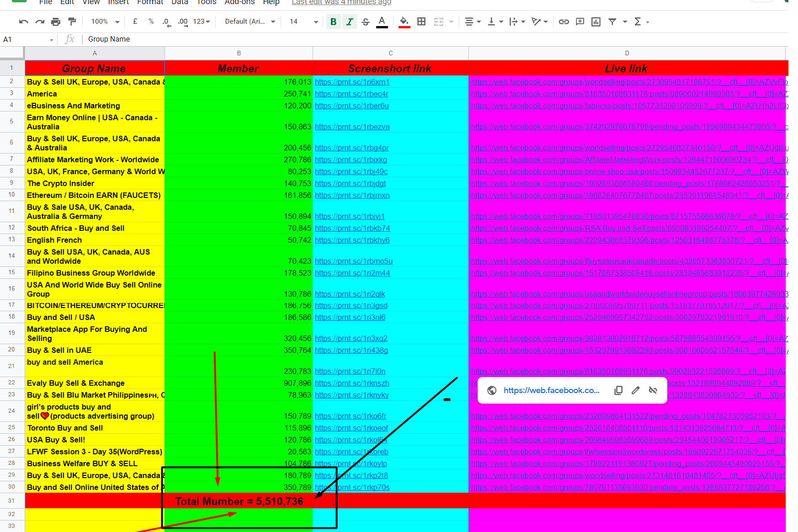Image resolution: width=798 pixels, height=532 pixels.
Task: Click the Name box showing A1
Action: pos(25,40)
